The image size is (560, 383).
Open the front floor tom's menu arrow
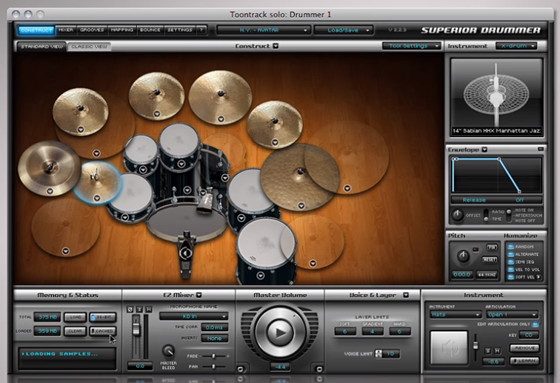pos(260,275)
